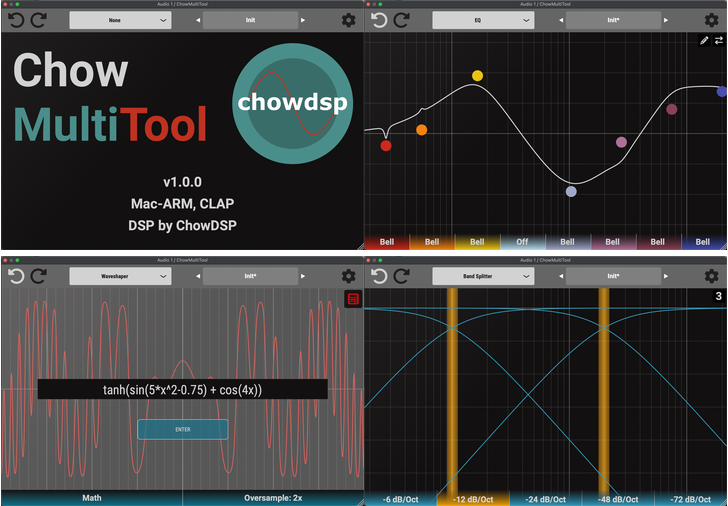728x506 pixels.
Task: Click redo icon in the Waveshaper window
Action: (39, 276)
